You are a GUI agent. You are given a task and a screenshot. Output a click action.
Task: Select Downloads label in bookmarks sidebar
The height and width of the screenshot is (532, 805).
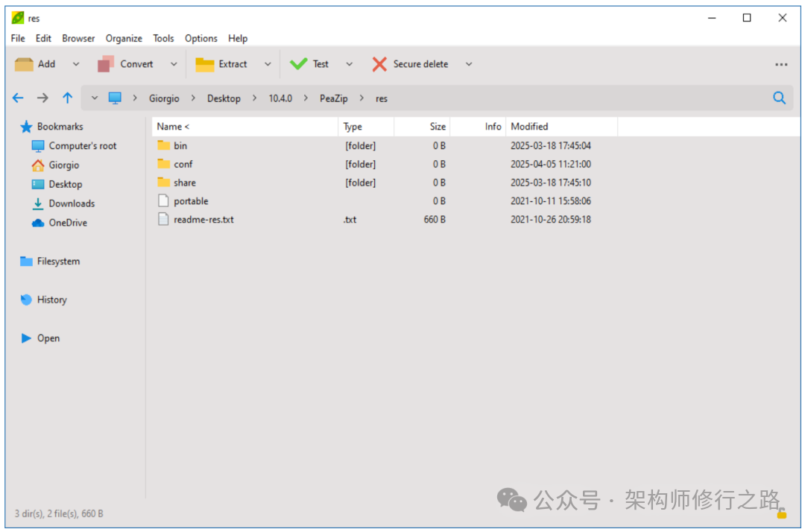(72, 203)
